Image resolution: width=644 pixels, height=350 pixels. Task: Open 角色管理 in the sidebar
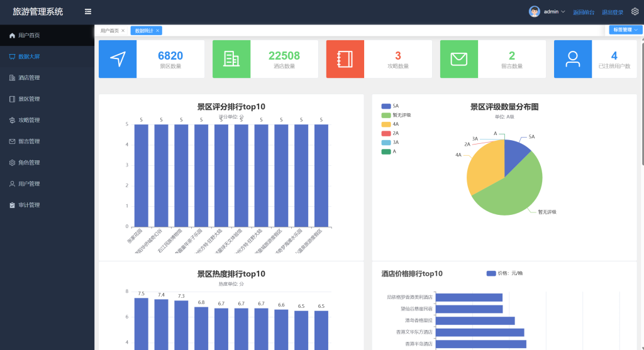[x=47, y=163]
